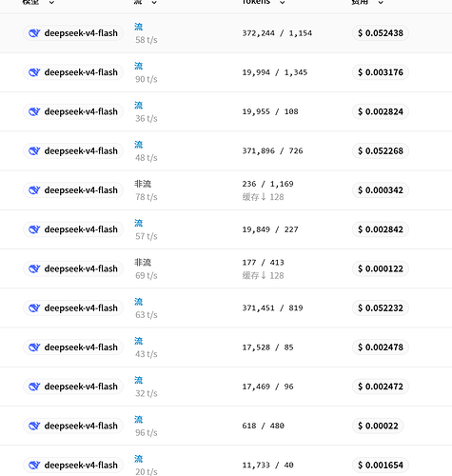Click the $ 0.001654 cost badge

tap(381, 466)
